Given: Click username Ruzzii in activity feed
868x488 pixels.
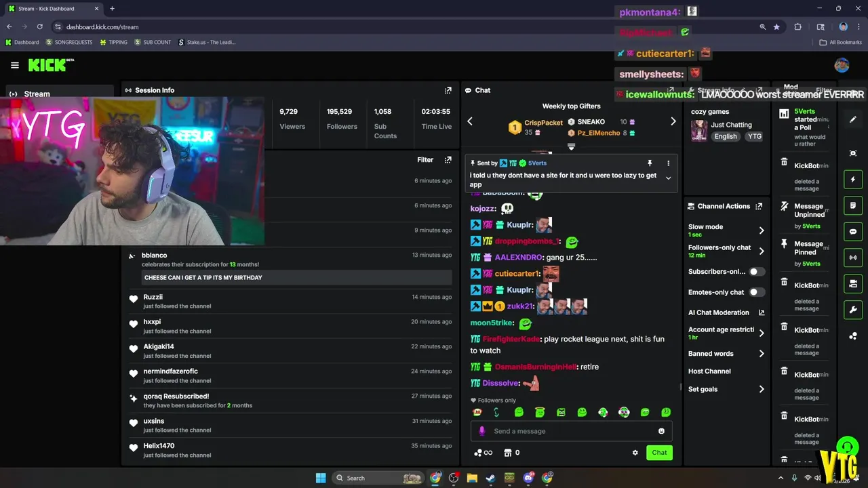Looking at the screenshot, I should click(x=153, y=297).
